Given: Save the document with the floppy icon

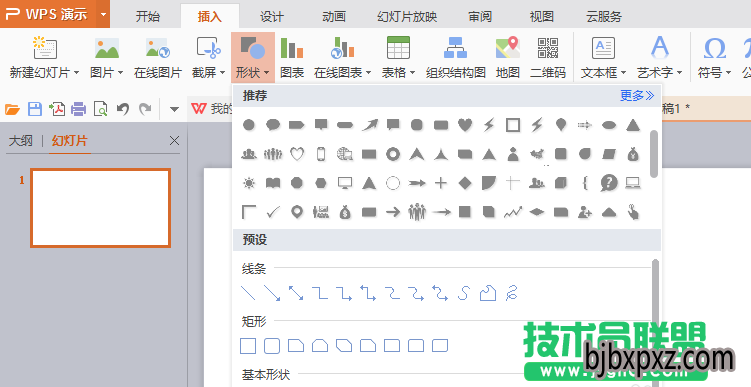Looking at the screenshot, I should [x=35, y=109].
